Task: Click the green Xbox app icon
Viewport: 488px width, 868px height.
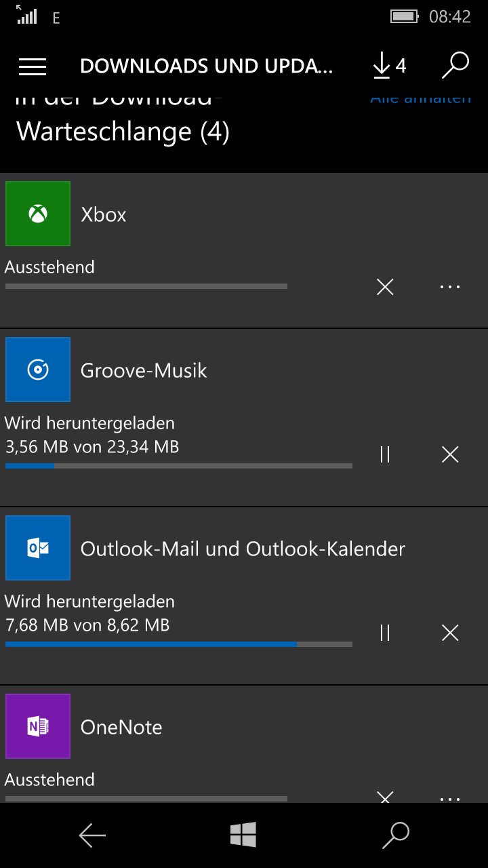Action: coord(38,214)
